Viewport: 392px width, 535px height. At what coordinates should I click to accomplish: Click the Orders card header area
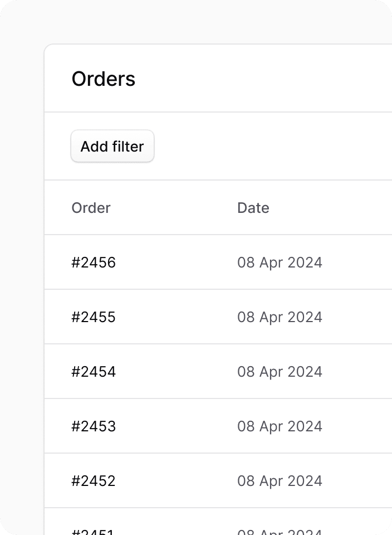click(x=217, y=78)
